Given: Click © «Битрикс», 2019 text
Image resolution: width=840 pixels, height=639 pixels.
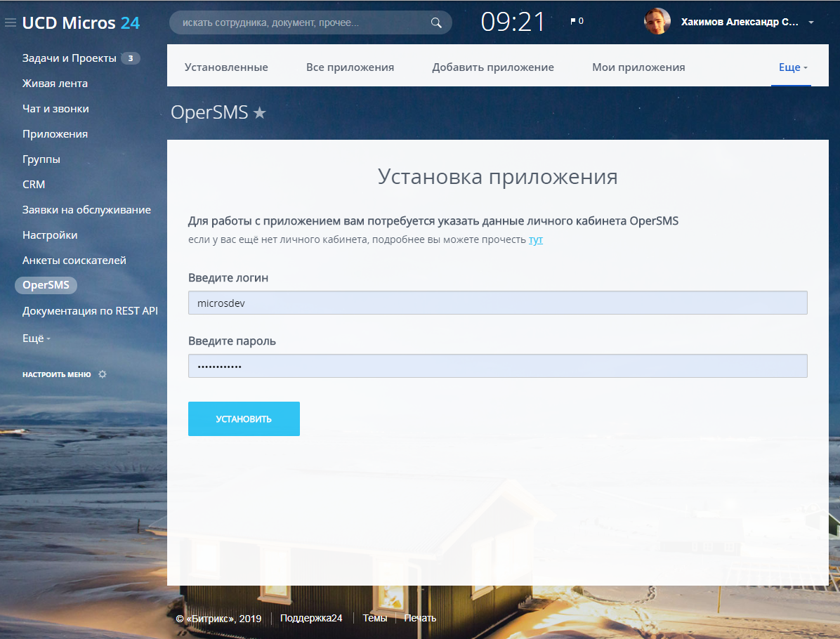Looking at the screenshot, I should (x=218, y=619).
